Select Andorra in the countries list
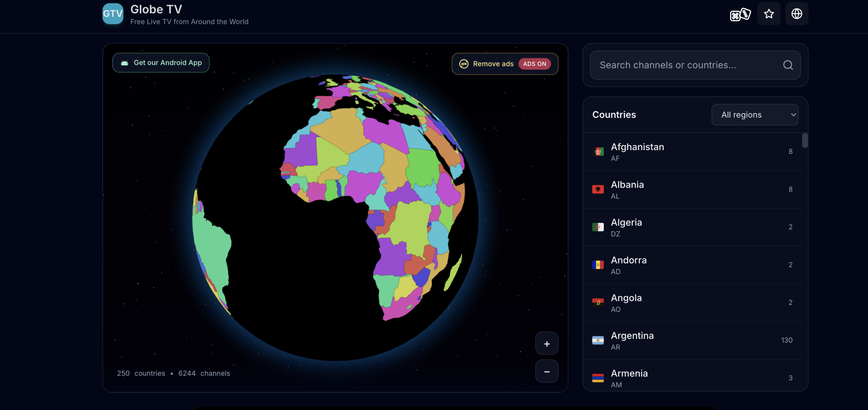The height and width of the screenshot is (410, 868). (x=629, y=260)
